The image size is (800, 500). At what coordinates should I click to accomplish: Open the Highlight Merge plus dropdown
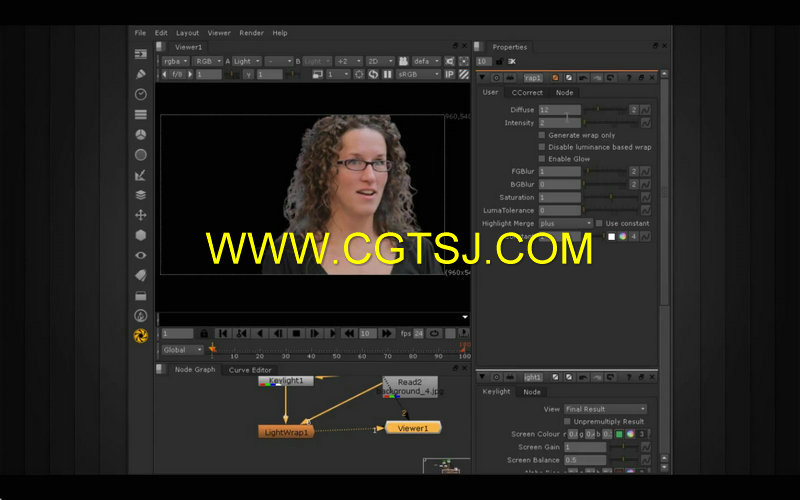pyautogui.click(x=566, y=223)
